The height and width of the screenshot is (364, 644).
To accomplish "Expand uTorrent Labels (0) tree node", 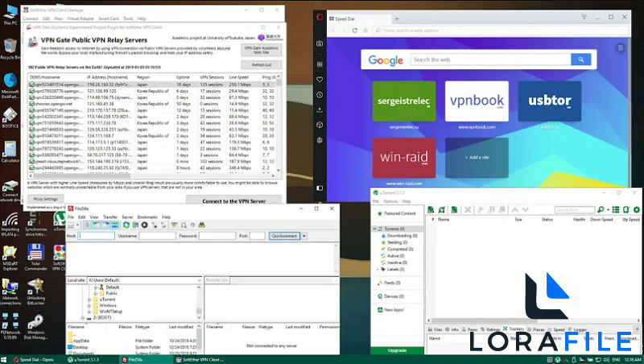I will click(x=378, y=270).
